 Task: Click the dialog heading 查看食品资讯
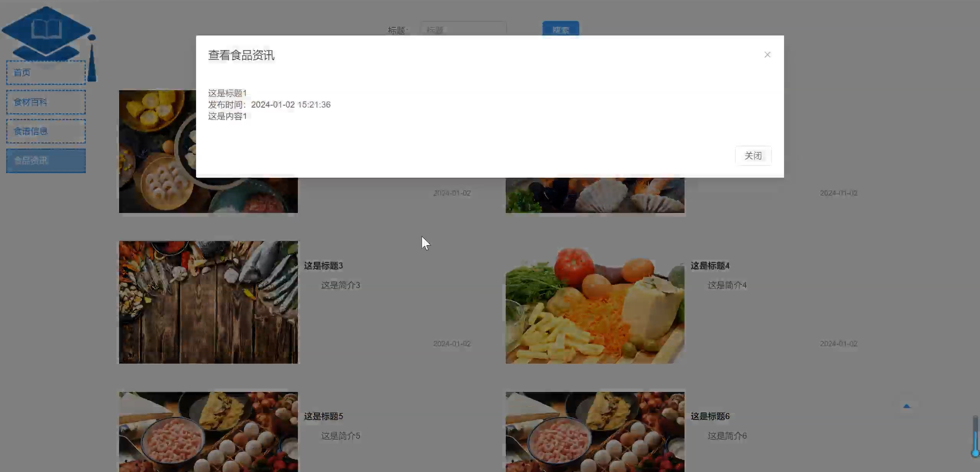click(x=241, y=55)
